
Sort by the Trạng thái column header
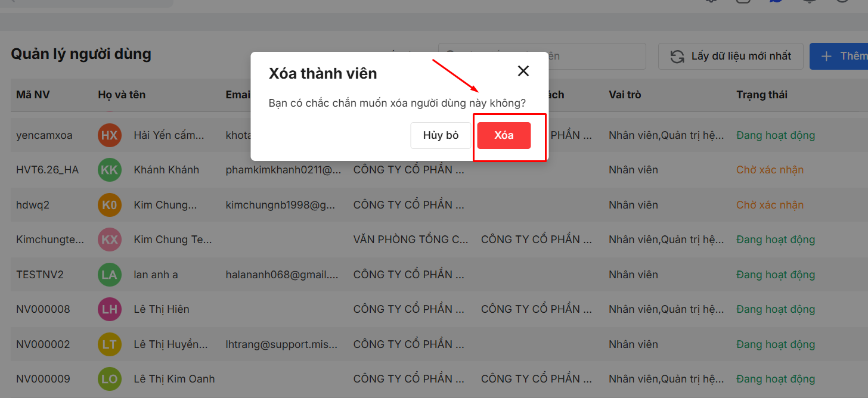click(761, 95)
